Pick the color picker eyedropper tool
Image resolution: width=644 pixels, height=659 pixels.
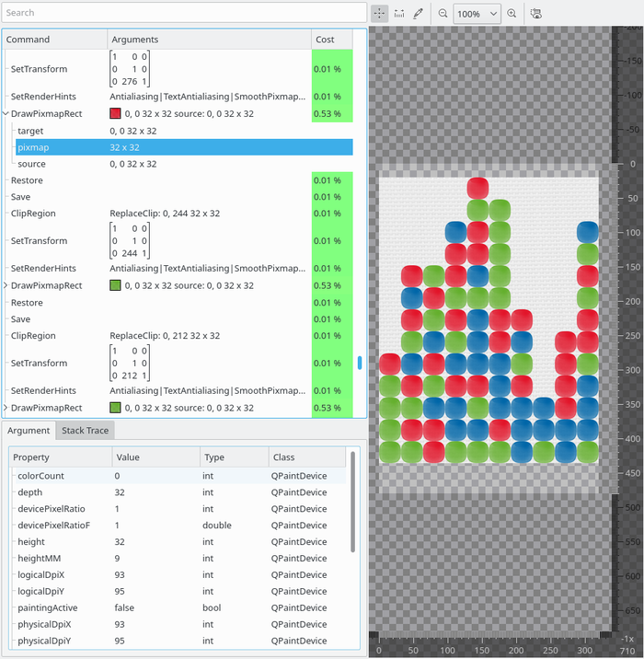click(x=419, y=14)
